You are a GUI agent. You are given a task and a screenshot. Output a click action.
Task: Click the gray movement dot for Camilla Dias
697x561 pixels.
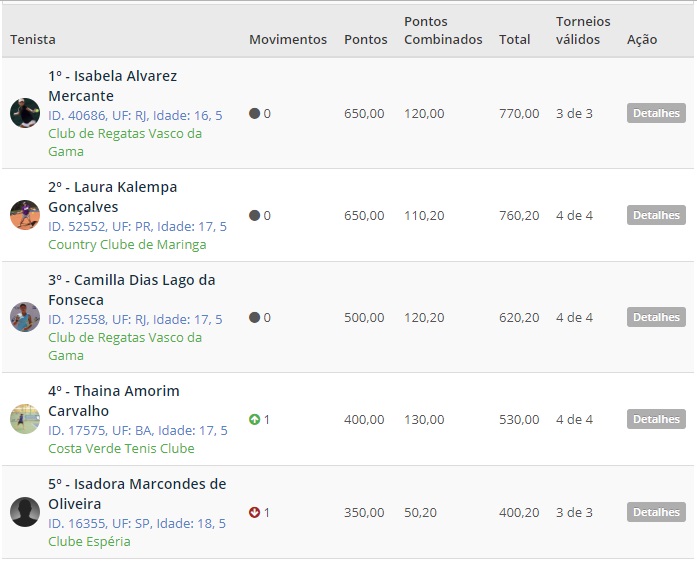(254, 318)
